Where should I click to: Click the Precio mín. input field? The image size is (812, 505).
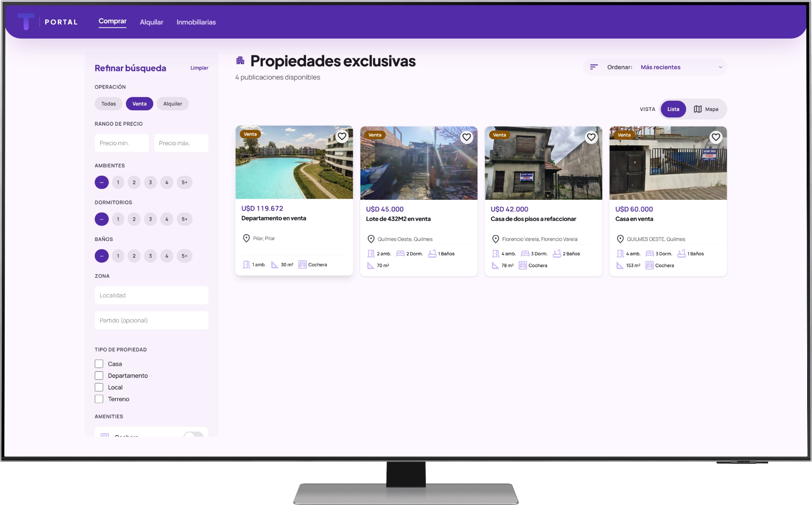click(x=122, y=143)
